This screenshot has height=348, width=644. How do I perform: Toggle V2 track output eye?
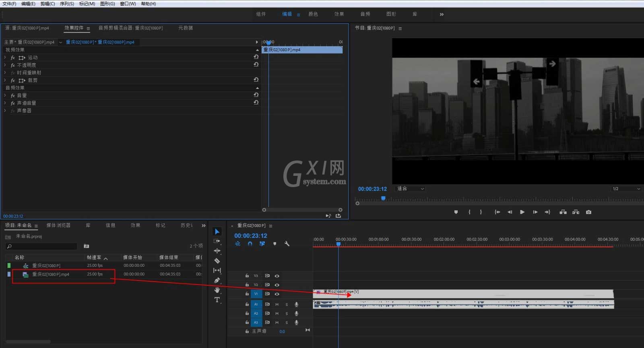[277, 285]
